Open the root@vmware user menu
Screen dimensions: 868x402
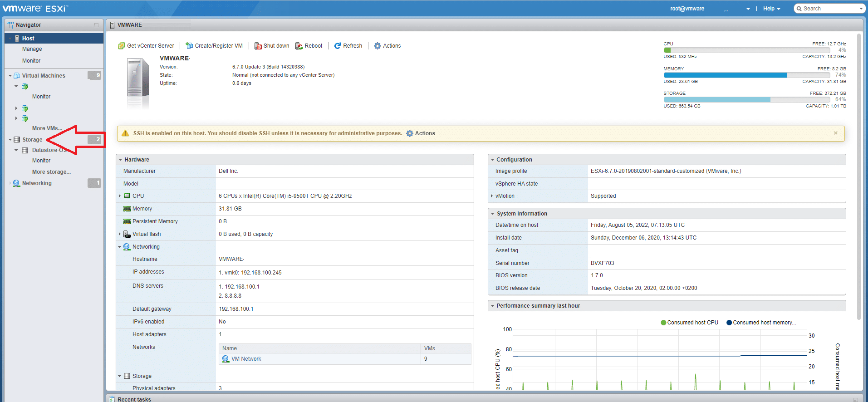tap(710, 9)
